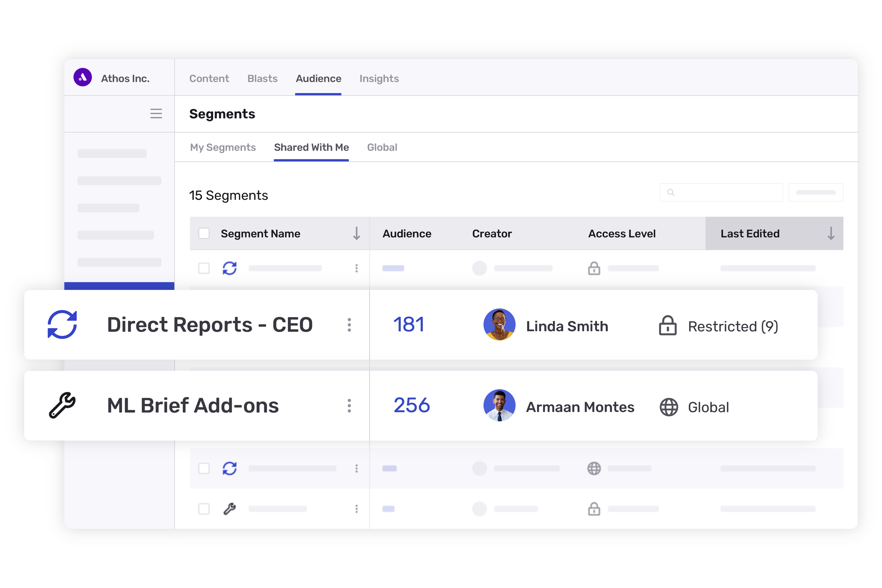Click the search magnifier in the search field
The height and width of the screenshot is (588, 882).
671,192
